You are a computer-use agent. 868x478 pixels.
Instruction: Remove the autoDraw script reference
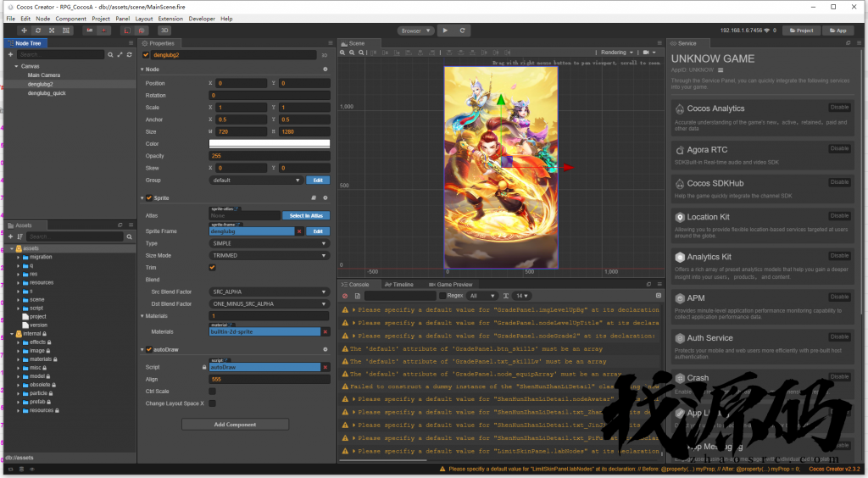325,367
